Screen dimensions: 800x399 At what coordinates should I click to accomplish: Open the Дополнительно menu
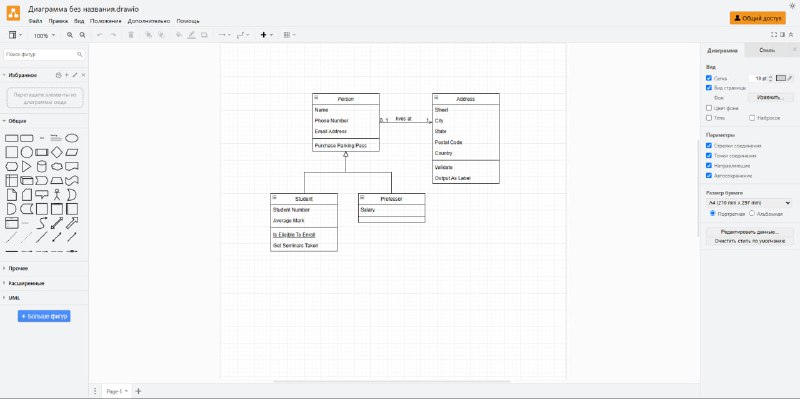[149, 21]
